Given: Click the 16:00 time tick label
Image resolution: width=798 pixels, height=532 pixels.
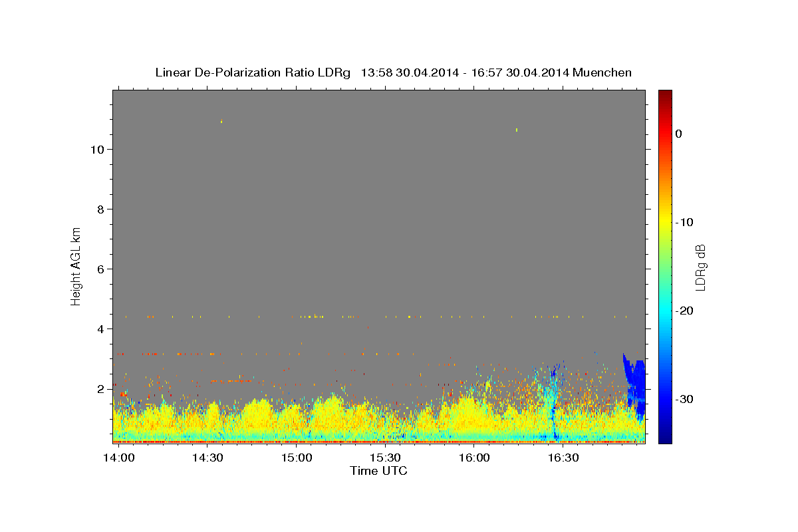Looking at the screenshot, I should click(x=474, y=458).
